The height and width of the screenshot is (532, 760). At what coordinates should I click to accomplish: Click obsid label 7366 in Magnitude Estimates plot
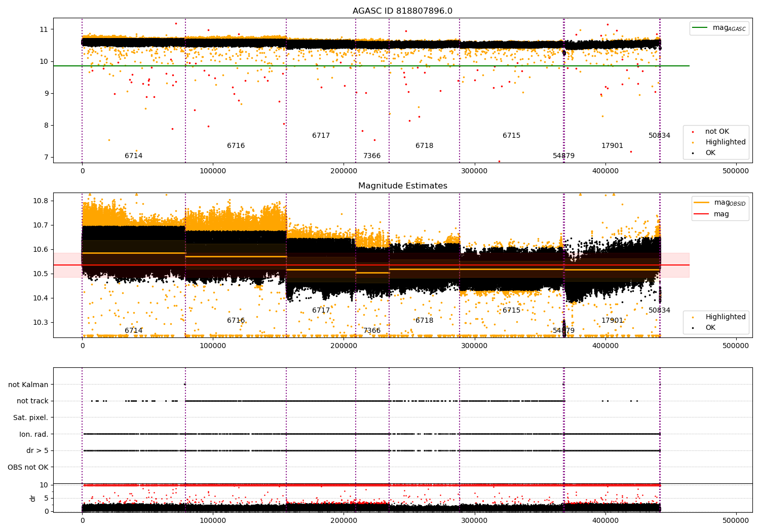pos(372,331)
